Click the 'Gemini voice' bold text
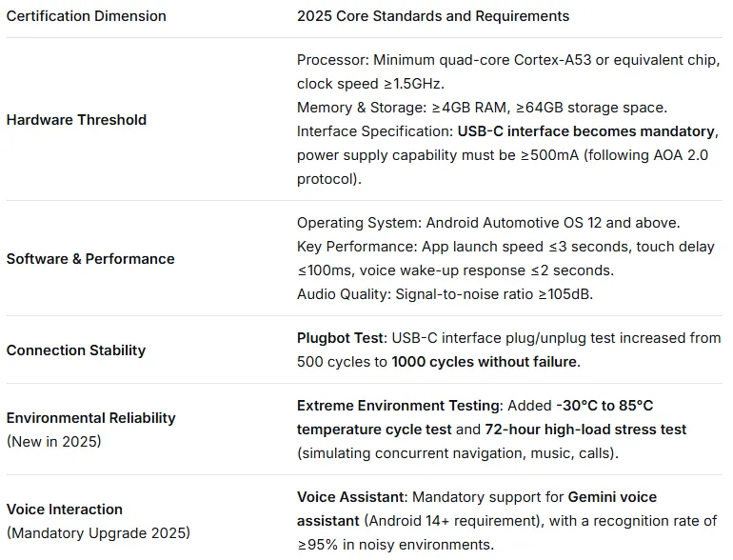 pyautogui.click(x=612, y=497)
